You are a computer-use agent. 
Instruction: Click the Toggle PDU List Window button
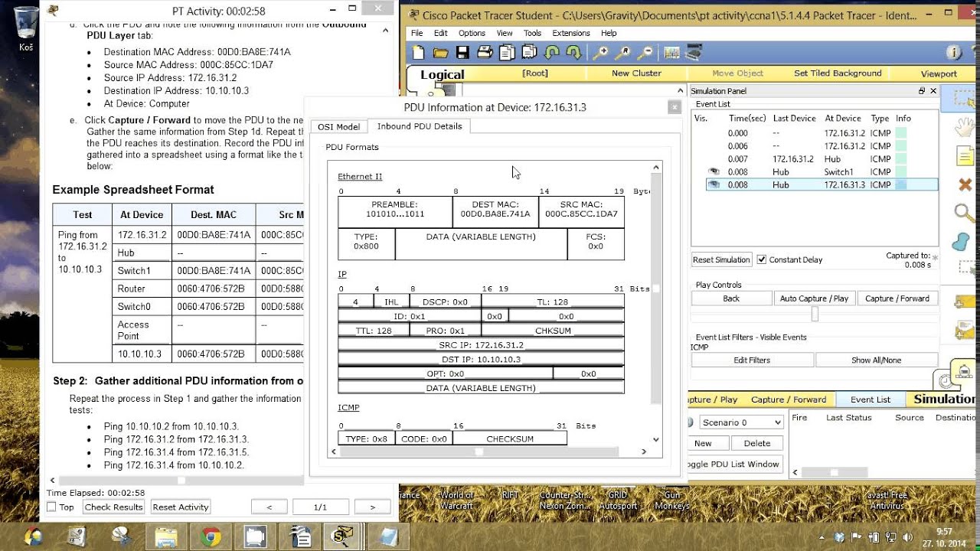(x=733, y=464)
